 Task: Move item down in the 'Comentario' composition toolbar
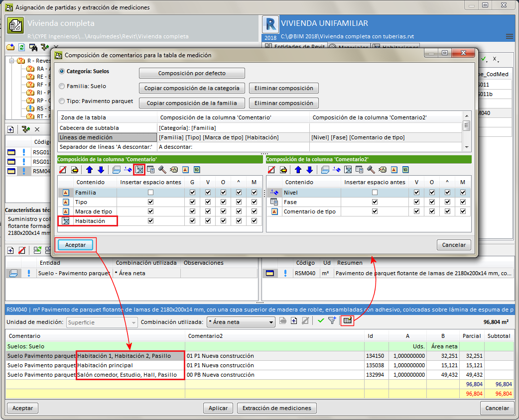click(x=101, y=170)
